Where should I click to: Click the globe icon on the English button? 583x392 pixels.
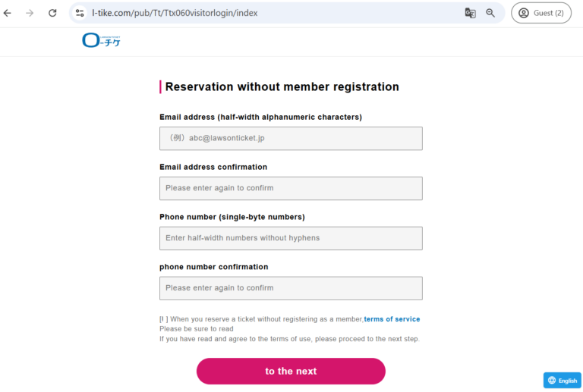click(552, 380)
